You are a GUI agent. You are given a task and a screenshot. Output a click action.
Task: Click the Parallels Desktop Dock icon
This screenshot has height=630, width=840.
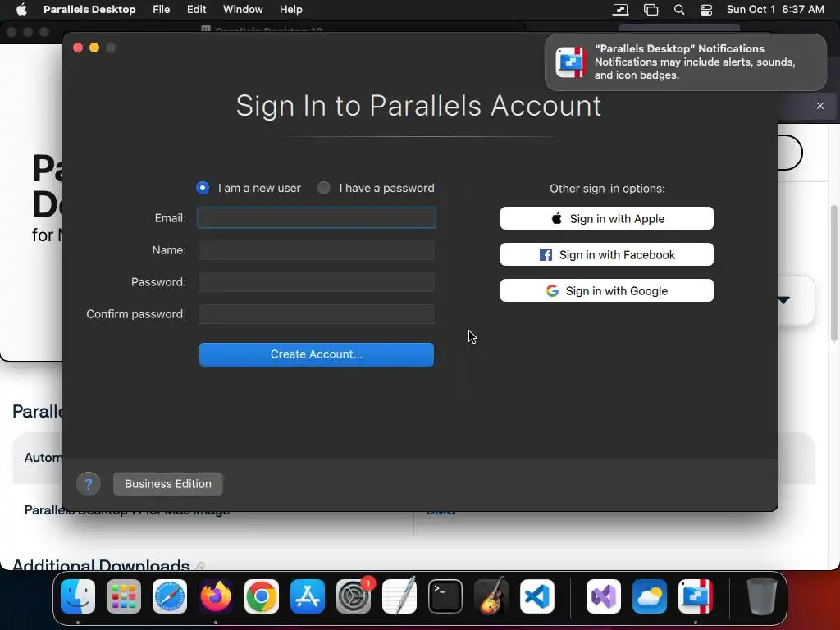(696, 596)
